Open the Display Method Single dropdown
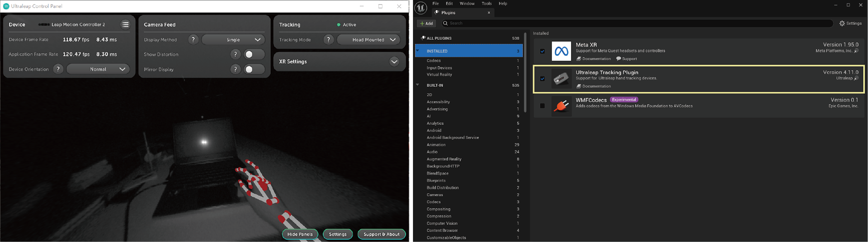 233,40
